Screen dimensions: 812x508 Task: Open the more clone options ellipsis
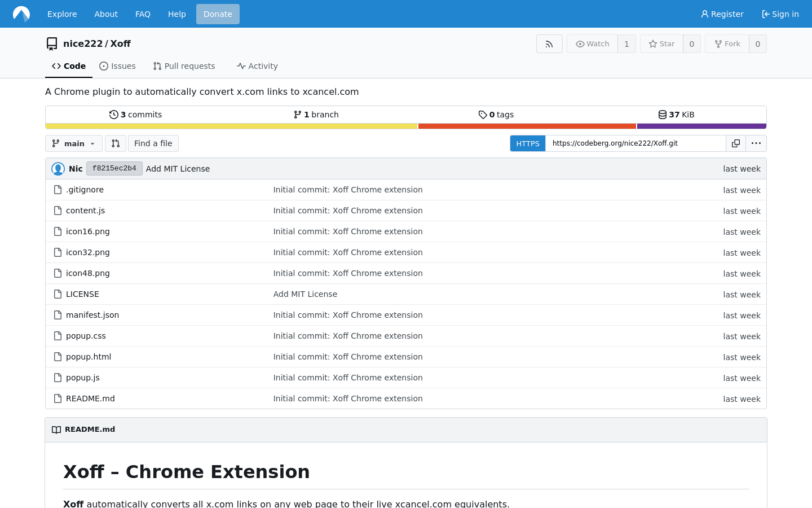click(756, 143)
